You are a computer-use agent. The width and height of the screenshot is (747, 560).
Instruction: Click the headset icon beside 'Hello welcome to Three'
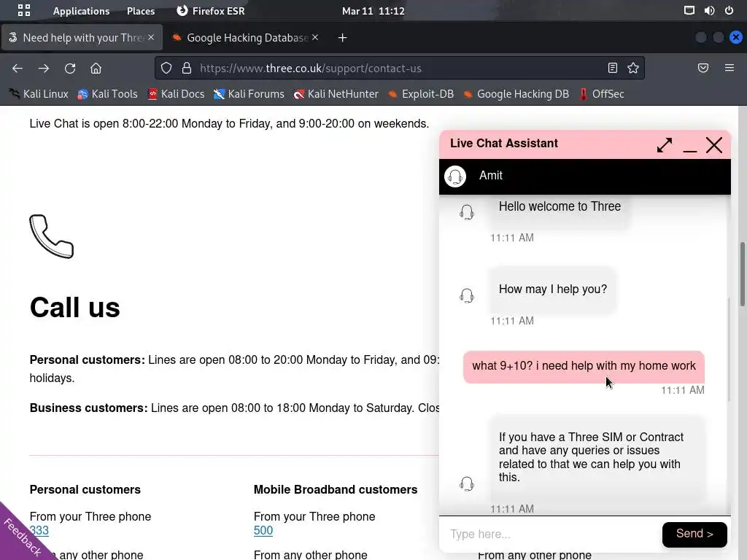click(x=467, y=212)
